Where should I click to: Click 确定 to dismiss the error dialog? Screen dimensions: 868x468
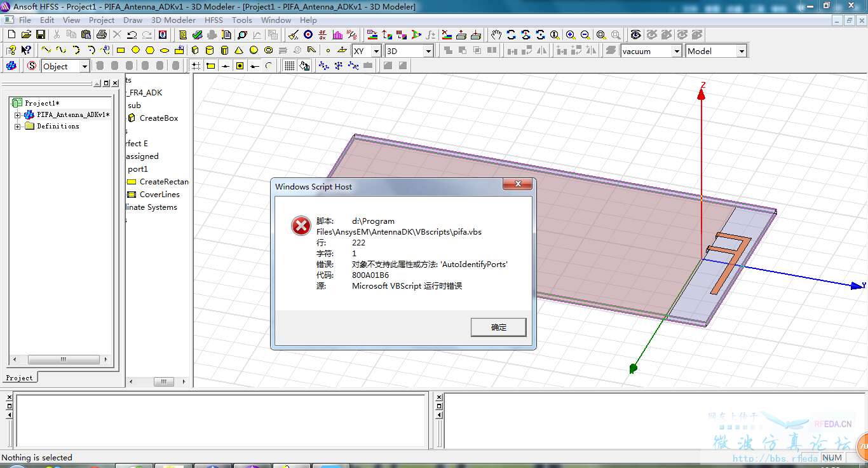[499, 327]
